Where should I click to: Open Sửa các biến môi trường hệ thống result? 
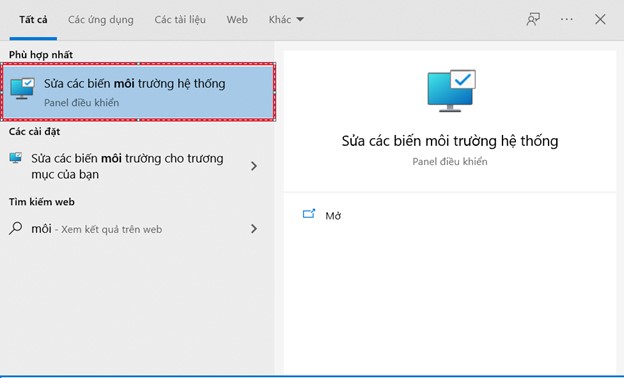pos(138,92)
